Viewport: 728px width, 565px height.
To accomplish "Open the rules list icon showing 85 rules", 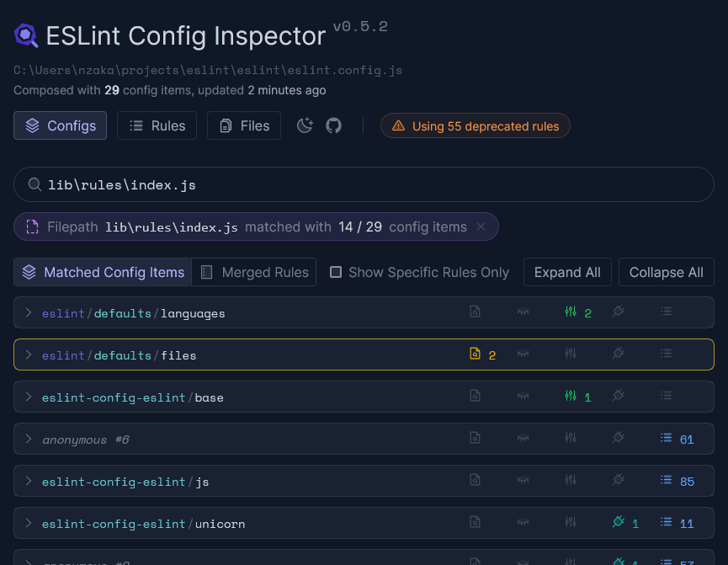I will 665,480.
